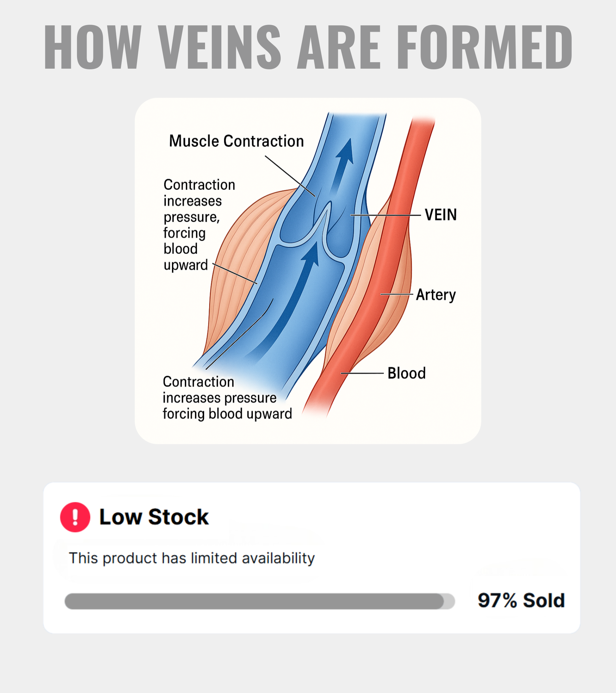Click the word "FORMED" in the headline
The image size is (616, 693).
click(484, 47)
